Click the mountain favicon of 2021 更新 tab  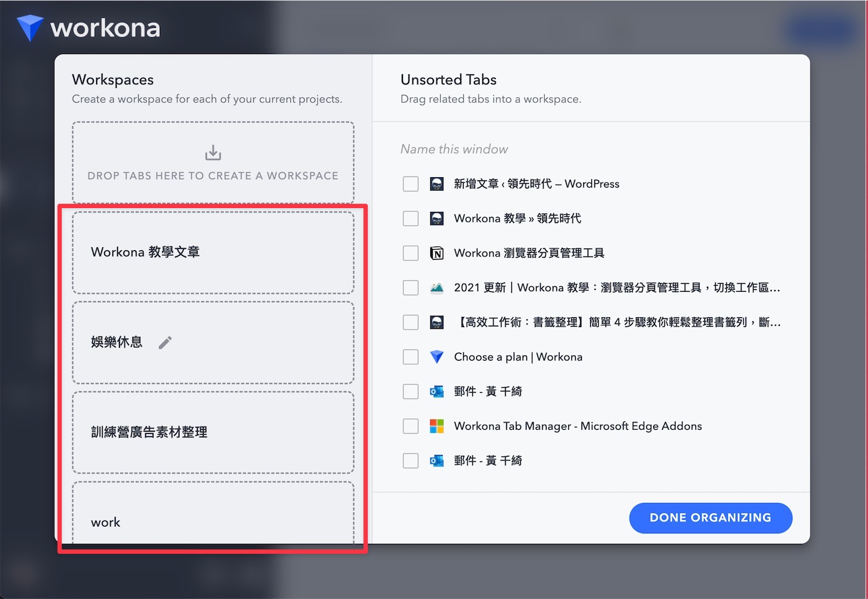click(x=437, y=288)
